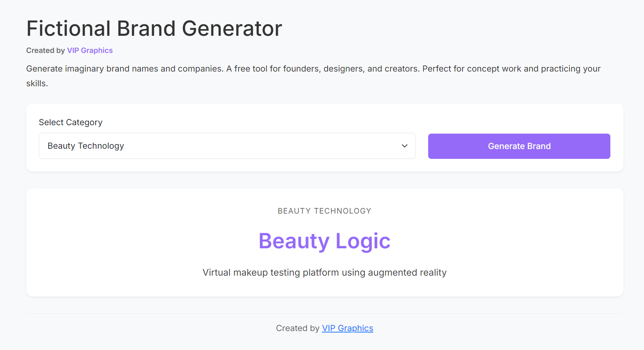The width and height of the screenshot is (644, 350).
Task: Click the Created by VIP Graphics byline
Action: [69, 50]
